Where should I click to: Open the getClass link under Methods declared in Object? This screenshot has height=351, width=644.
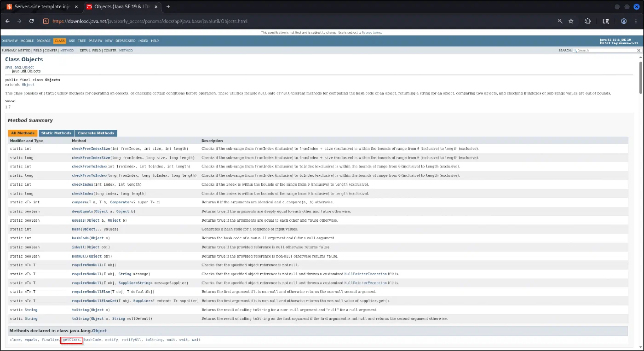[72, 340]
